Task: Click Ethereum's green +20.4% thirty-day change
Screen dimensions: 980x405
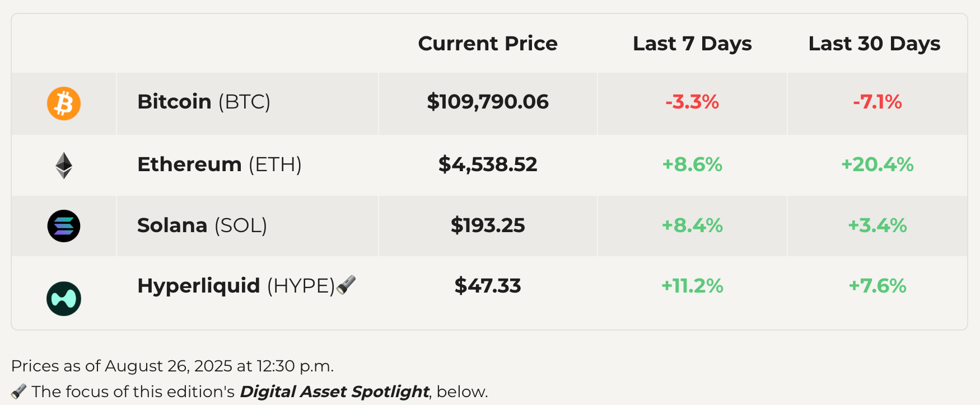Action: [878, 164]
